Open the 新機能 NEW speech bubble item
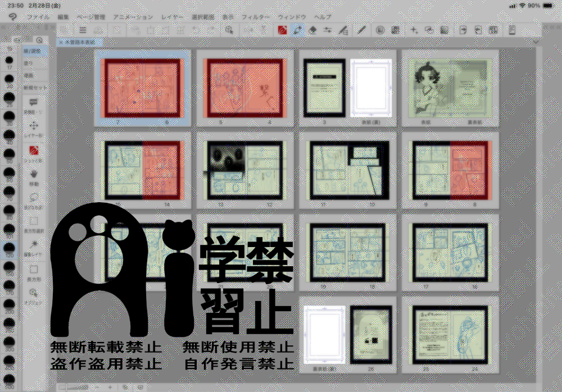The image size is (562, 392). [x=34, y=102]
